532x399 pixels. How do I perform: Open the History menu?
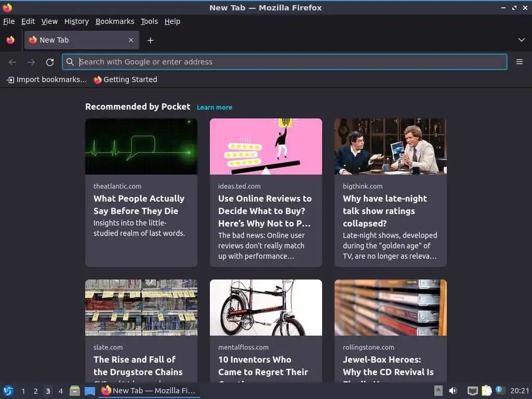pyautogui.click(x=76, y=21)
